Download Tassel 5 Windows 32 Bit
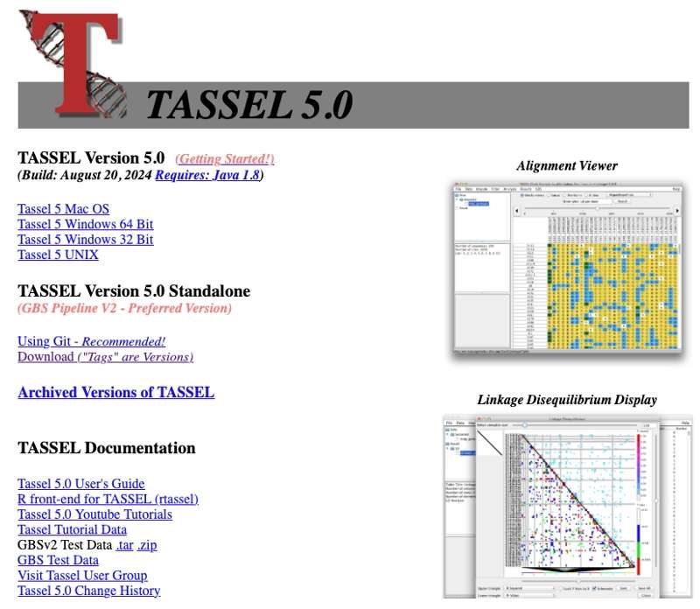The image size is (700, 609). pos(85,240)
